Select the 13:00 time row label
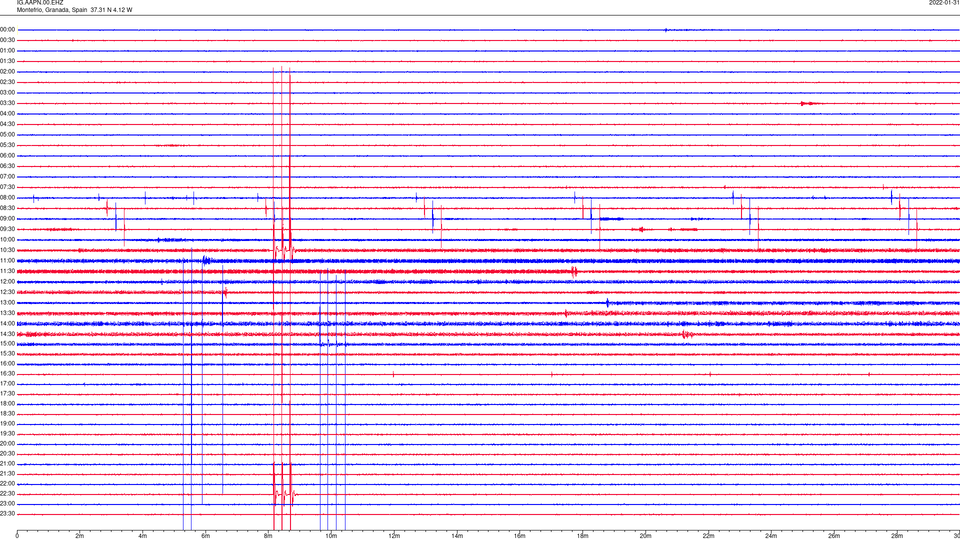 pyautogui.click(x=7, y=302)
